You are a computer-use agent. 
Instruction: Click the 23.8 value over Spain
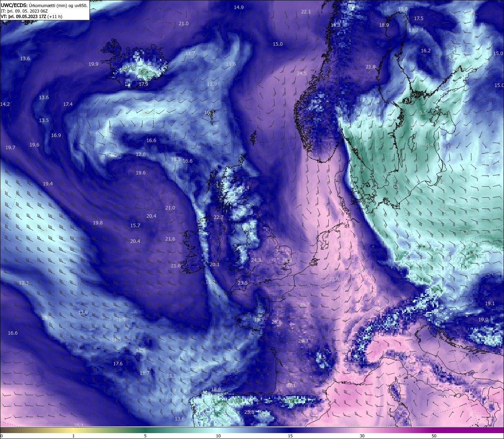point(249,412)
